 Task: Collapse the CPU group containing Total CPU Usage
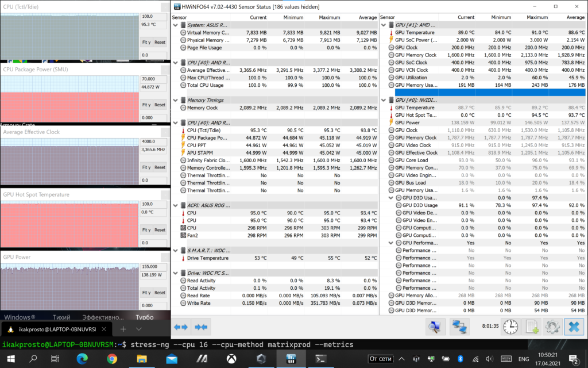[175, 63]
